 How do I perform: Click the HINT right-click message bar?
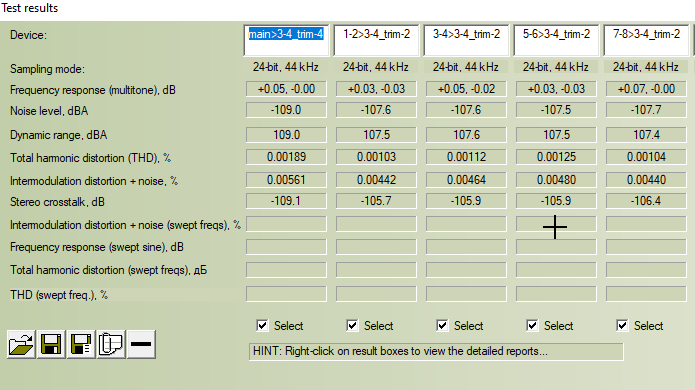pyautogui.click(x=436, y=351)
